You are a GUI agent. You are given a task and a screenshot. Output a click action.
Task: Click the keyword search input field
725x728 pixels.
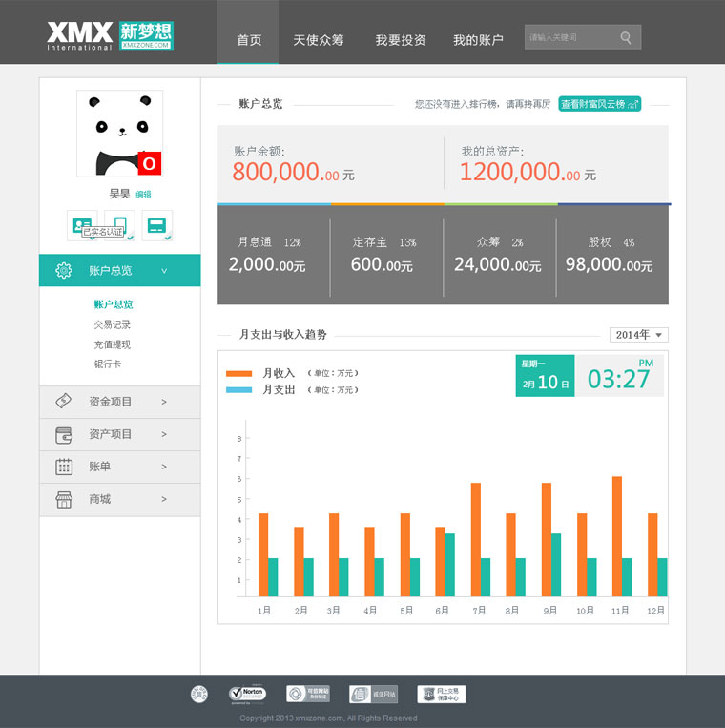(570, 38)
